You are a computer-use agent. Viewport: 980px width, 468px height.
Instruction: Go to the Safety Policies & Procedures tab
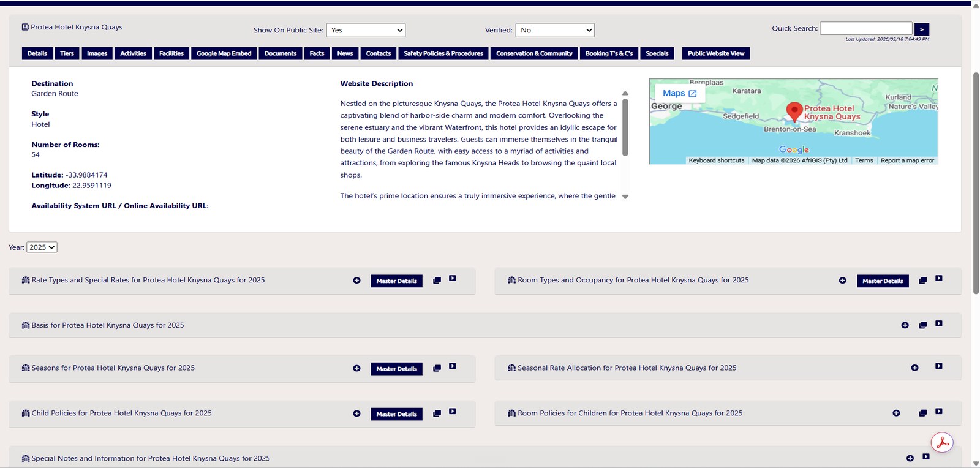pos(443,53)
